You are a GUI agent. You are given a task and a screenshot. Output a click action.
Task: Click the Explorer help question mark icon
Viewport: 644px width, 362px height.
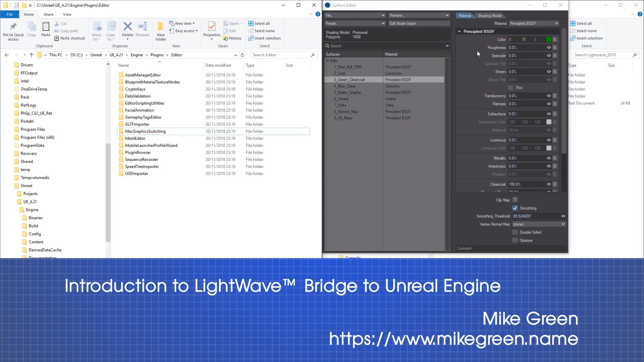coord(318,14)
